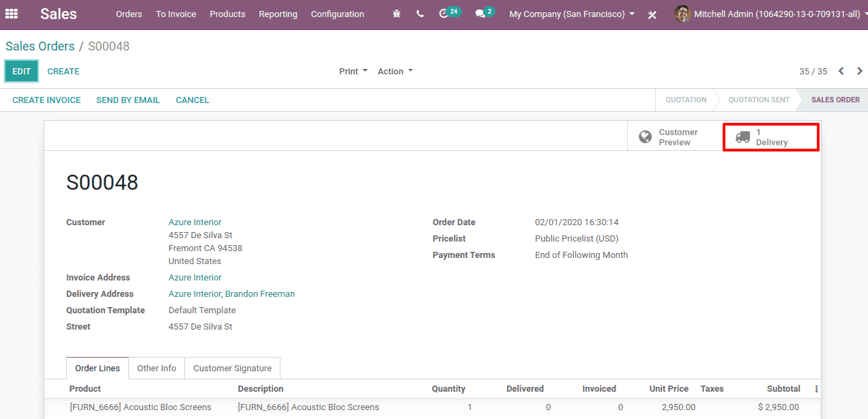
Task: Click the 2,950.00 unit price cell
Action: (x=679, y=407)
